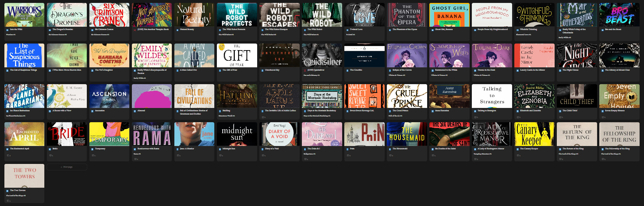This screenshot has width=644, height=206.
Task: Click the title text 'The Library at Mount Char'
Action: tap(617, 70)
